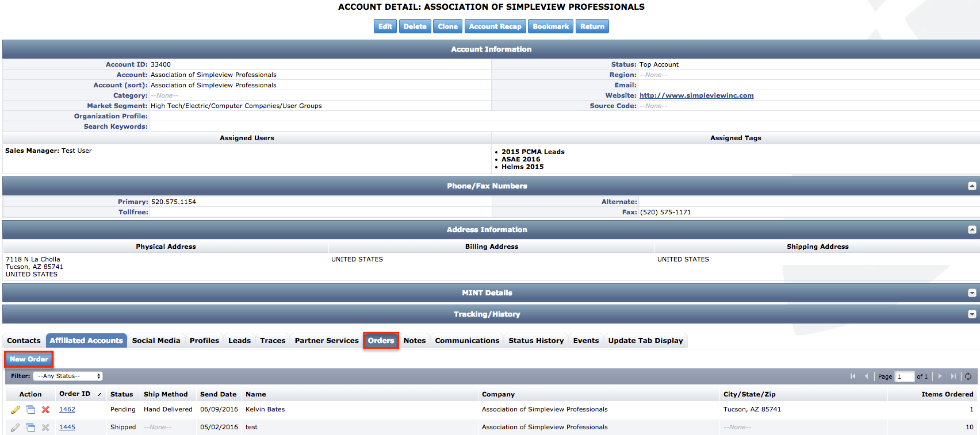Clone order 1445 using copy icon
Image resolution: width=980 pixels, height=435 pixels.
coord(30,428)
